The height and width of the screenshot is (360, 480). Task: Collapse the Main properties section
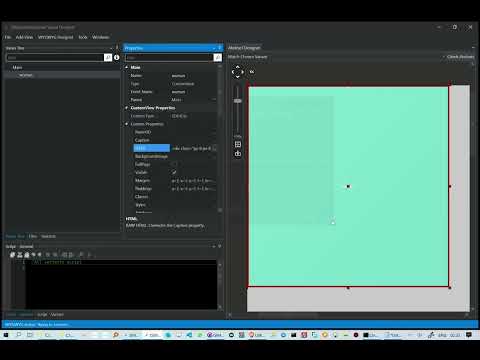(x=127, y=67)
